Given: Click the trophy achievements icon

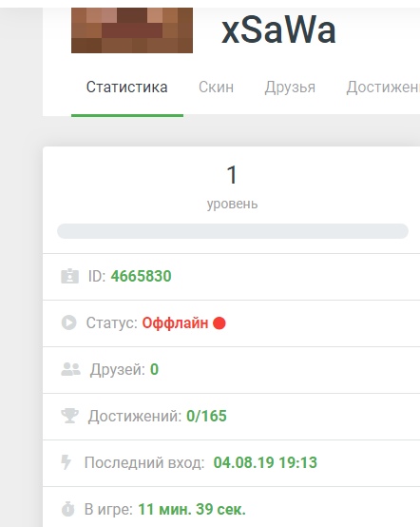Looking at the screenshot, I should pos(69,416).
